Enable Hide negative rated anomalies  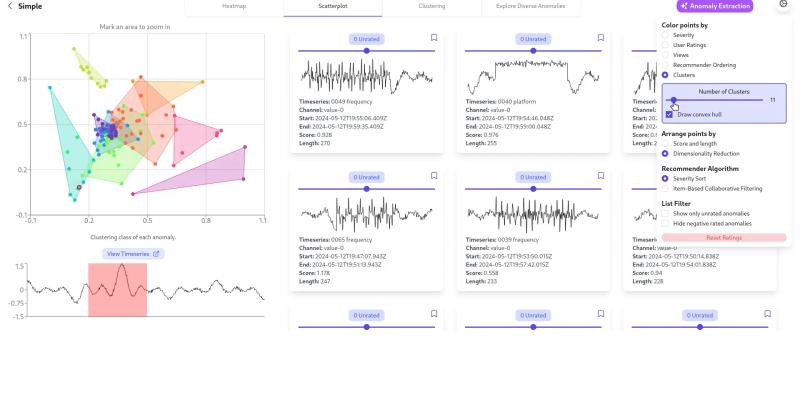point(666,224)
